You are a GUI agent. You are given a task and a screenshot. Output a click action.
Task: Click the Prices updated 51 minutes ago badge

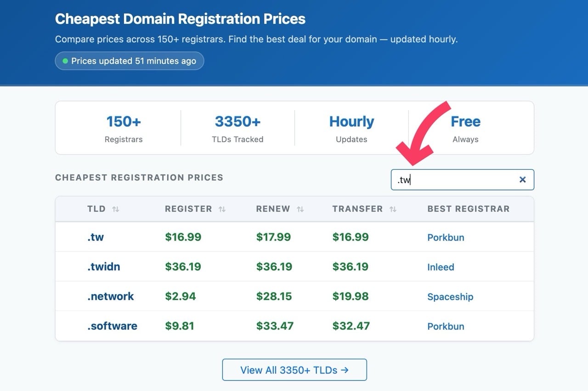(x=129, y=61)
